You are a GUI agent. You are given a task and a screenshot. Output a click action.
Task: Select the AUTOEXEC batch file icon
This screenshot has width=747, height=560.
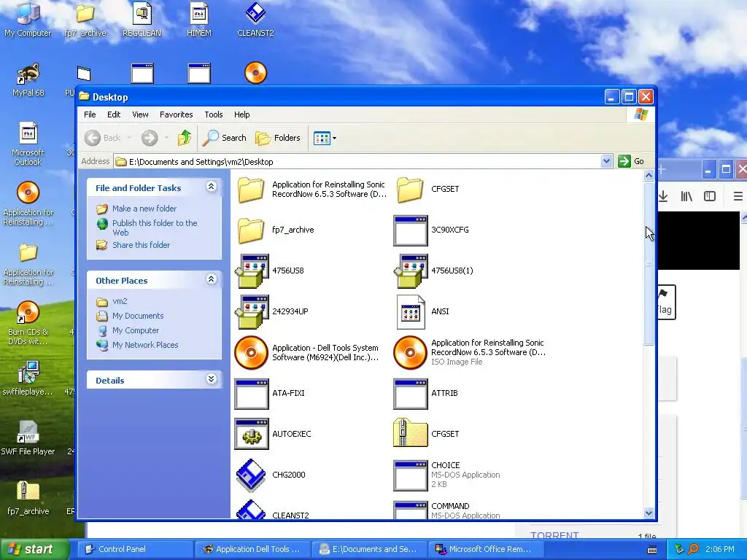[251, 435]
